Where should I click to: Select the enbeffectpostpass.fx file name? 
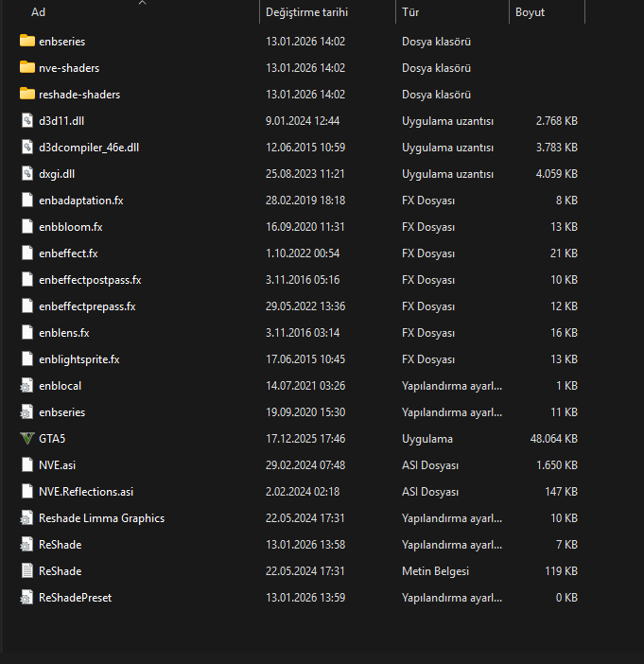90,280
